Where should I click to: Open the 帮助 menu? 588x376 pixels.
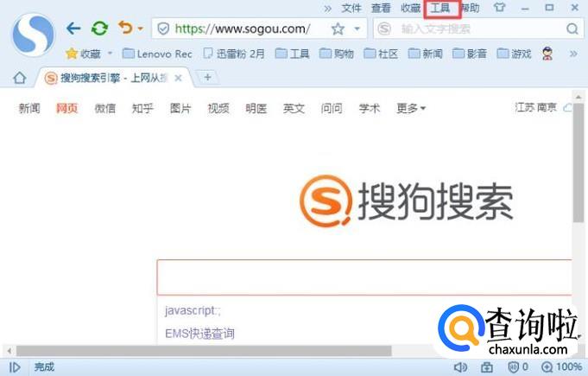(470, 8)
